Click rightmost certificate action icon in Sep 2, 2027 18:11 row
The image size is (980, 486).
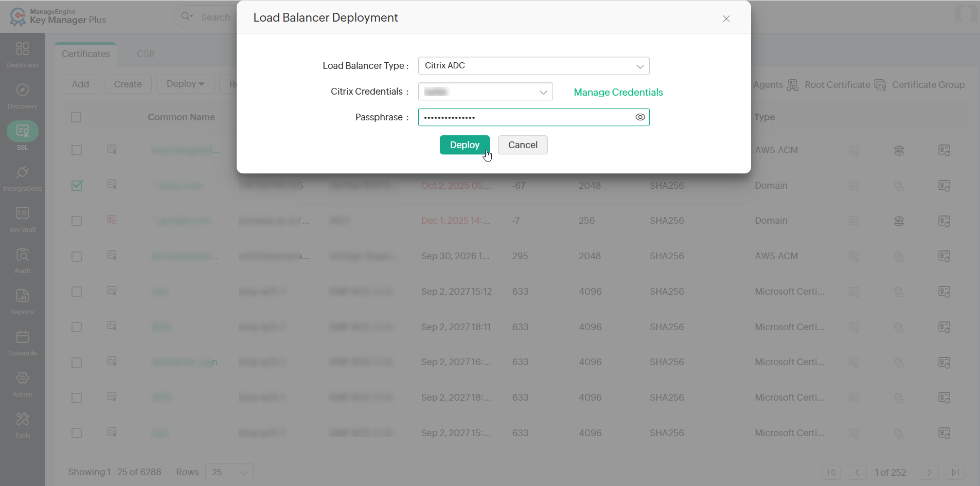[x=944, y=327]
